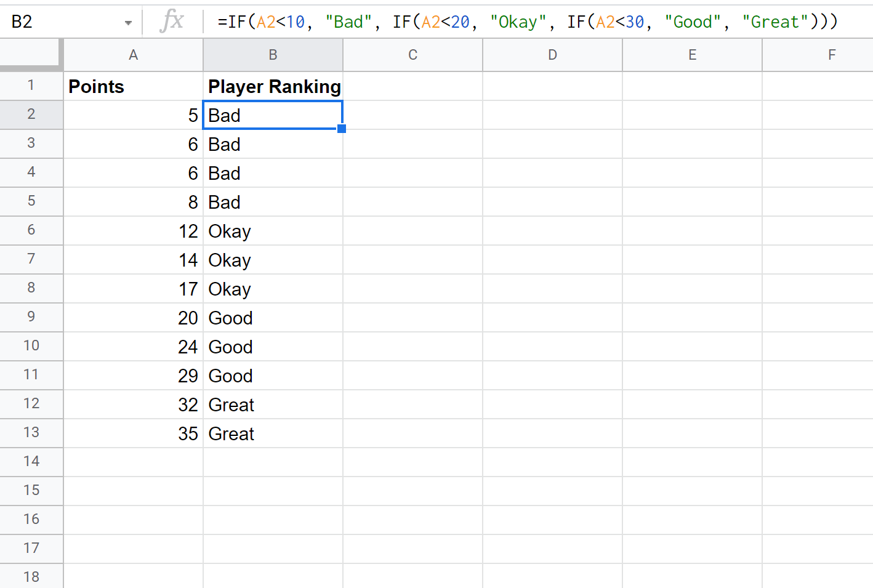Select row 12 header
Viewport: 873px width, 588px height.
pos(31,404)
